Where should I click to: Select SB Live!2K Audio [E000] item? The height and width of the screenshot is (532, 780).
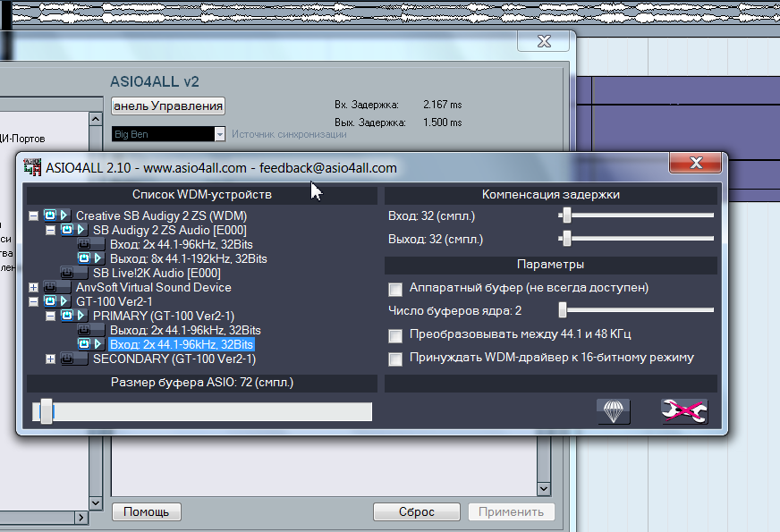[x=157, y=273]
